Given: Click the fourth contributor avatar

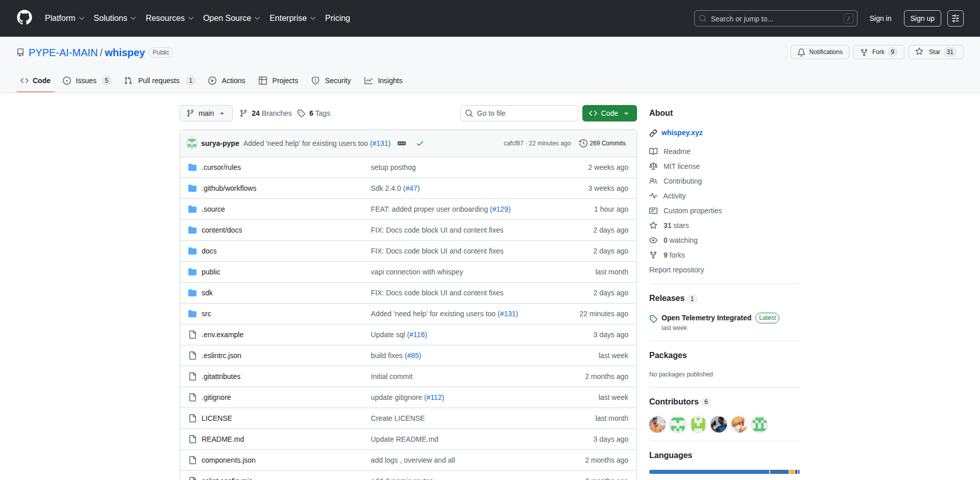Looking at the screenshot, I should (719, 424).
